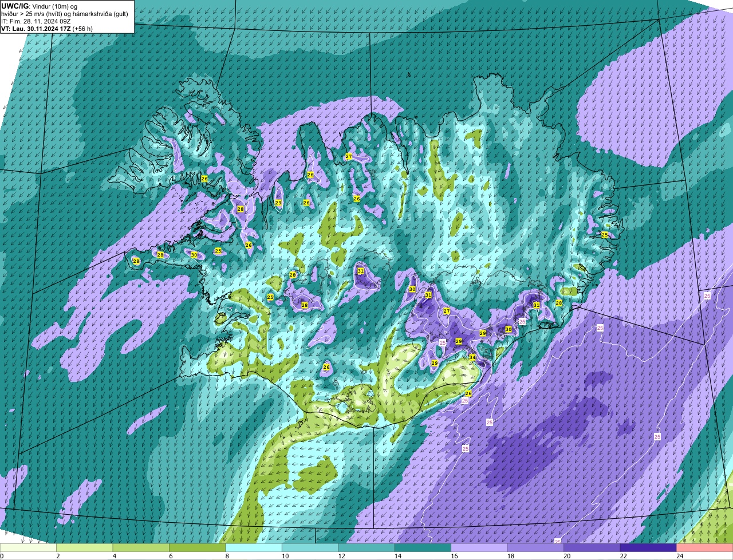Click the "4" tick label on the color scale

[x=114, y=556]
